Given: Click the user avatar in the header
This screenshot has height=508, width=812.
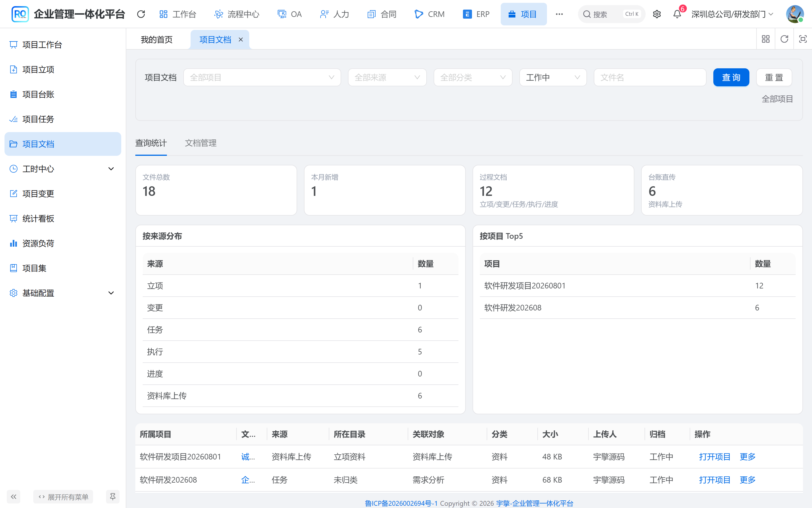Looking at the screenshot, I should (x=794, y=14).
